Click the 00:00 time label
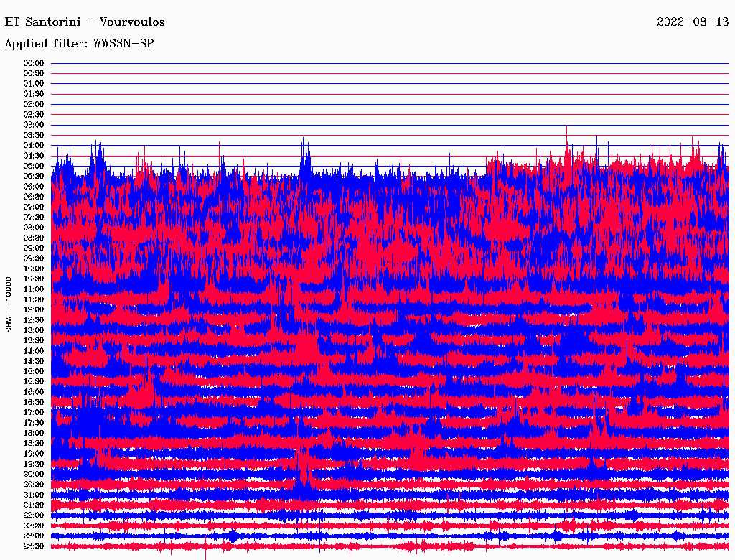Screen dimensions: 735x560 34,63
